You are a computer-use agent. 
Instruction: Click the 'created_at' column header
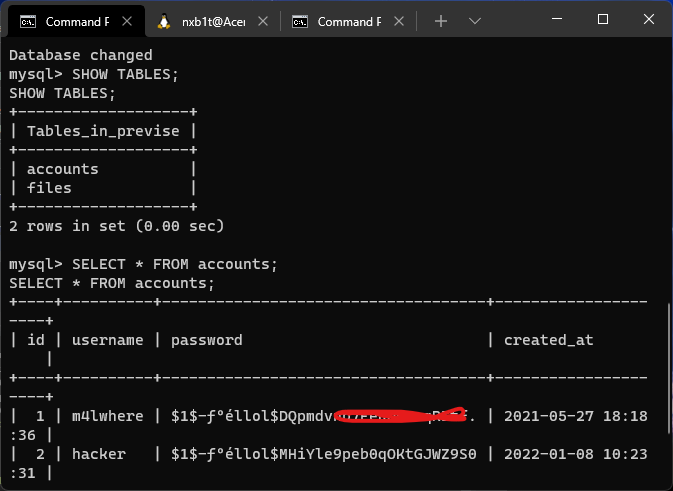(548, 340)
